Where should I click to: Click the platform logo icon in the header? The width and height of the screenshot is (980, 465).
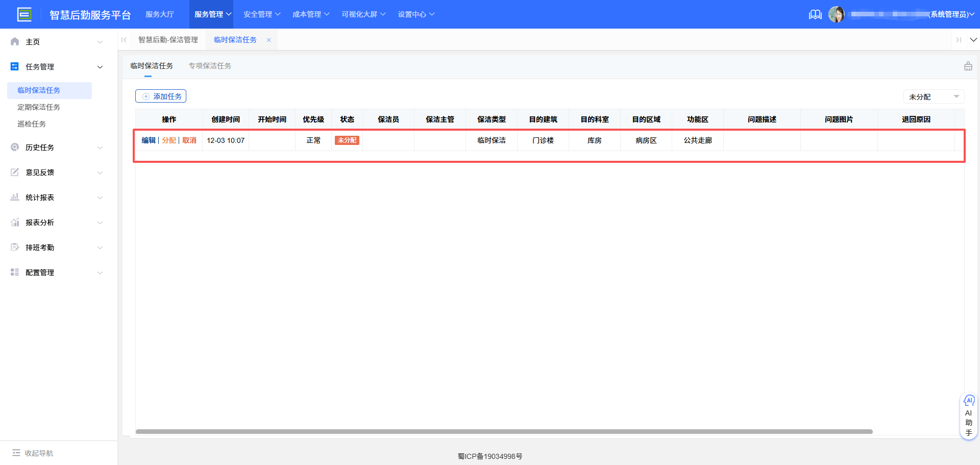click(x=24, y=14)
